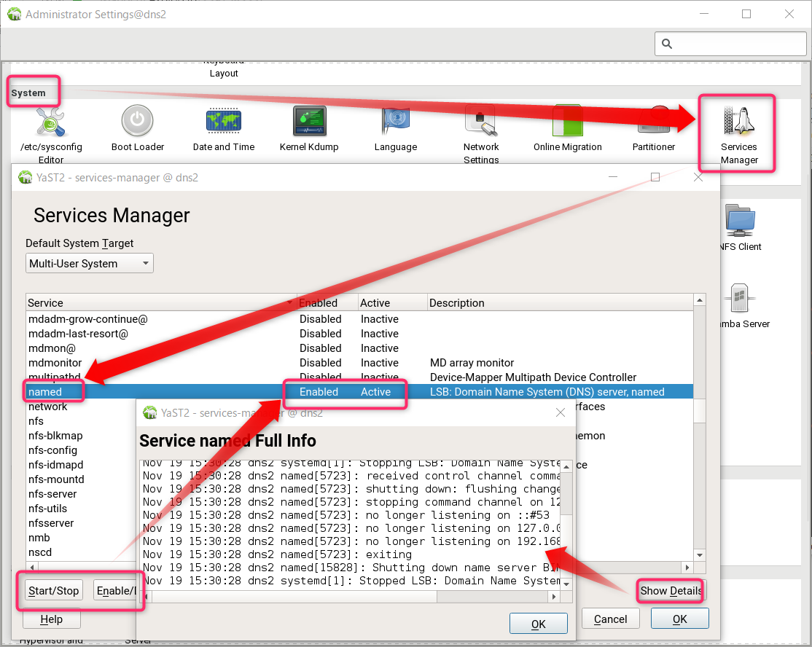Click the Show Details button
Viewport: 812px width, 647px height.
[671, 591]
